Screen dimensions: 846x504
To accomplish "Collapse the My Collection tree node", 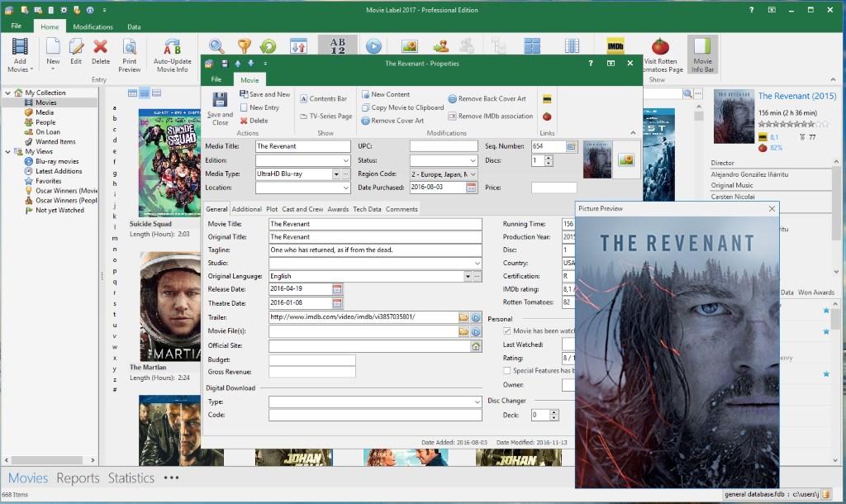I will point(7,93).
